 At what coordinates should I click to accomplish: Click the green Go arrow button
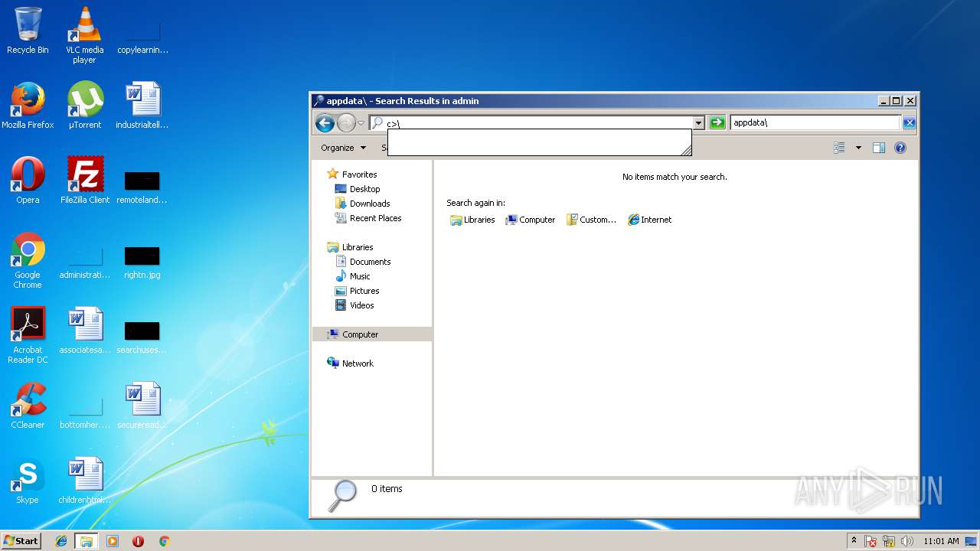pyautogui.click(x=717, y=122)
